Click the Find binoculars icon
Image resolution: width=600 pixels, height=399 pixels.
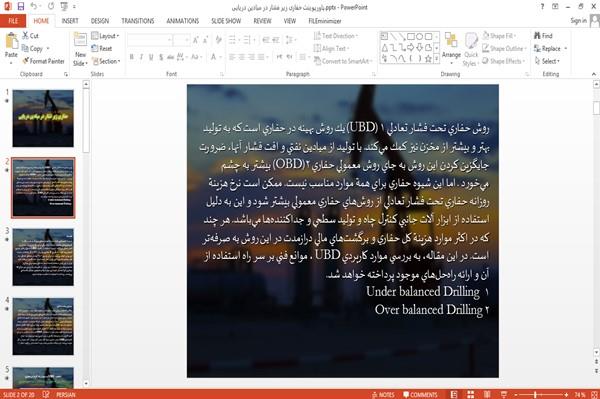(x=537, y=36)
